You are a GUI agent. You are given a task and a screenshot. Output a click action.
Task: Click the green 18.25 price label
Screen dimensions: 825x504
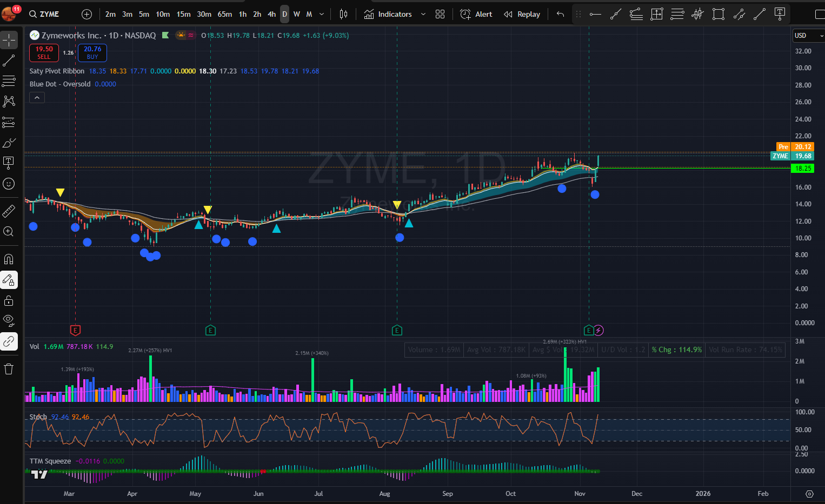click(x=803, y=169)
